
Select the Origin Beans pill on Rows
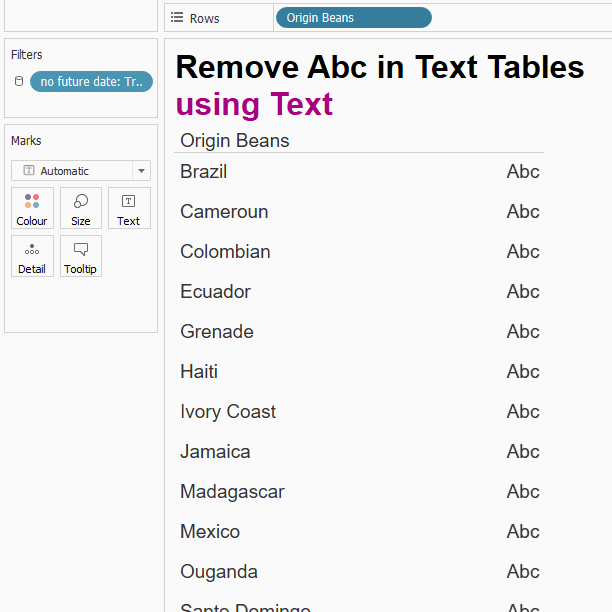pyautogui.click(x=354, y=18)
